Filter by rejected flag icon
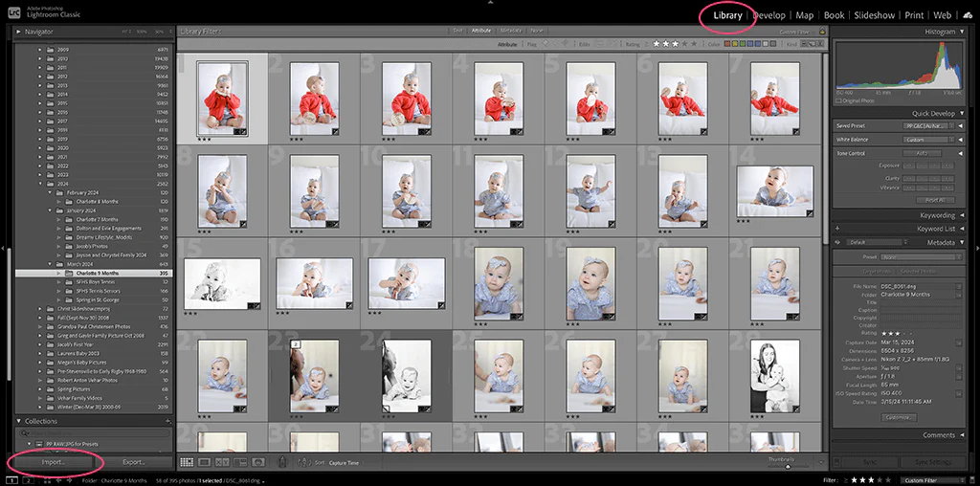This screenshot has height=486, width=980. pyautogui.click(x=564, y=44)
